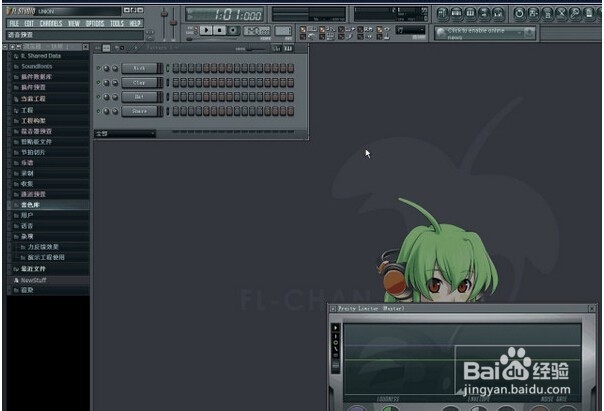
Task: Open the FILE menu
Action: pos(14,24)
